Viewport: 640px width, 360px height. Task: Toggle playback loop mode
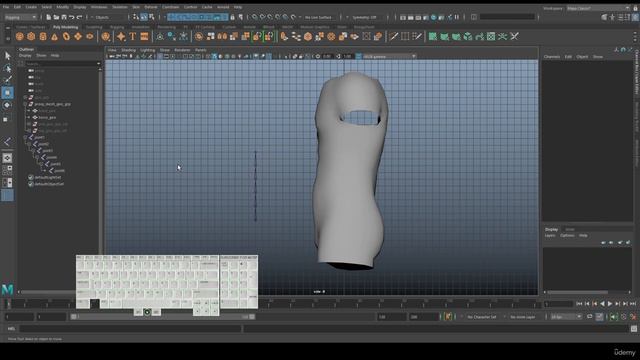590,317
